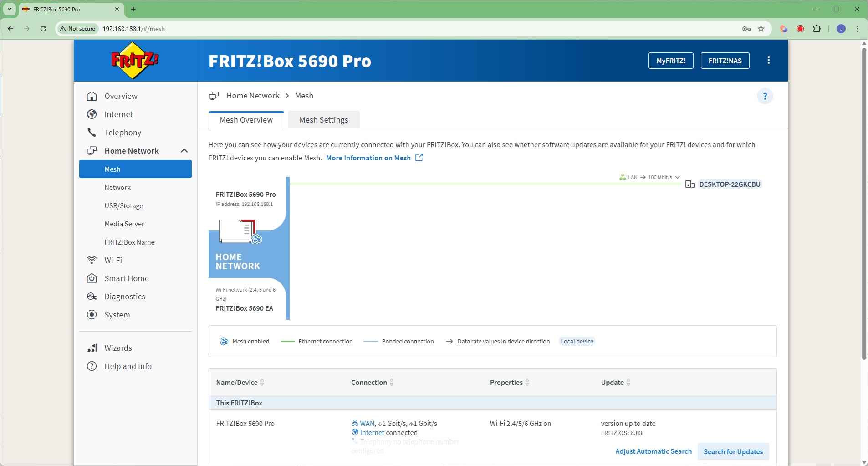Switch to the Mesh Settings tab
This screenshot has height=466, width=868.
[x=324, y=120]
